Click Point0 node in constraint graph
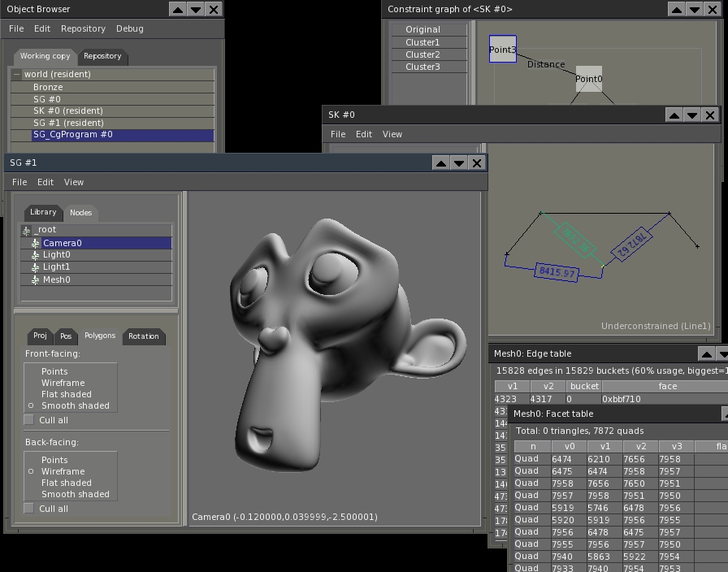The image size is (728, 572). (x=589, y=79)
